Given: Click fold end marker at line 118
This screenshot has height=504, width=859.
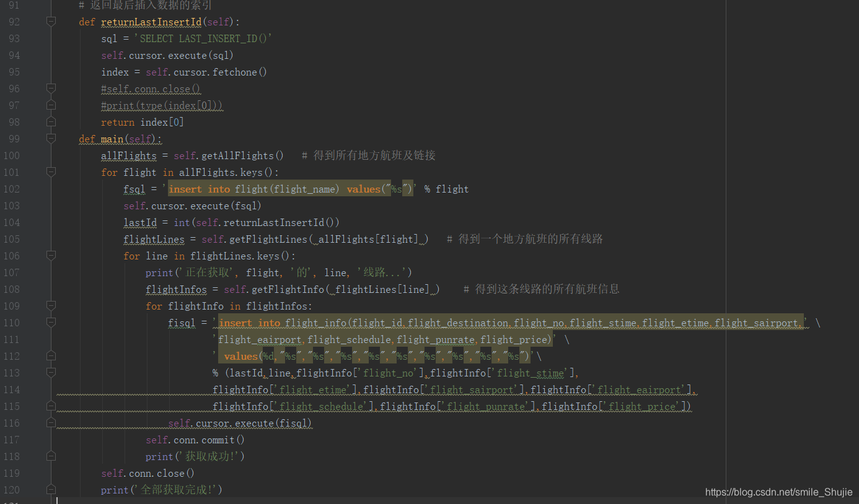Looking at the screenshot, I should pos(51,456).
